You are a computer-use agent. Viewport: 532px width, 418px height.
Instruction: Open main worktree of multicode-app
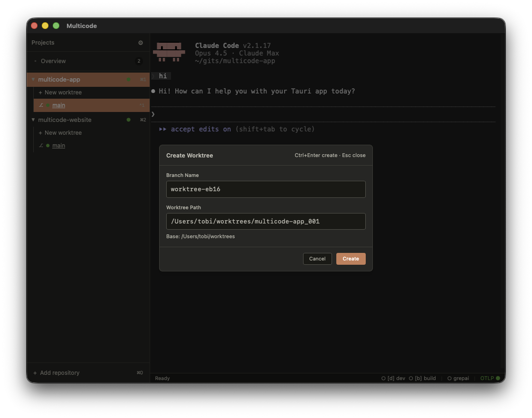92,105
